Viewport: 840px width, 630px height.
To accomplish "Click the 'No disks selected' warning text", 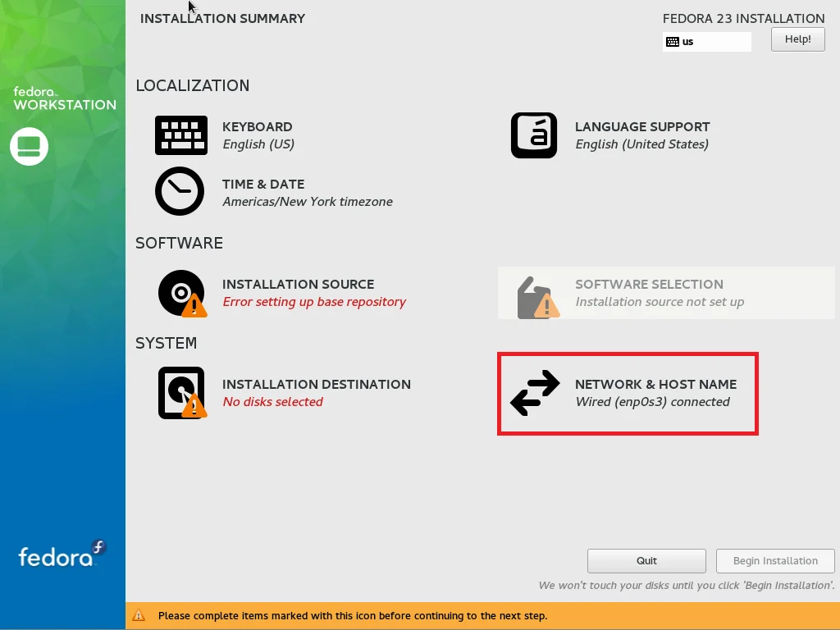I will click(272, 402).
